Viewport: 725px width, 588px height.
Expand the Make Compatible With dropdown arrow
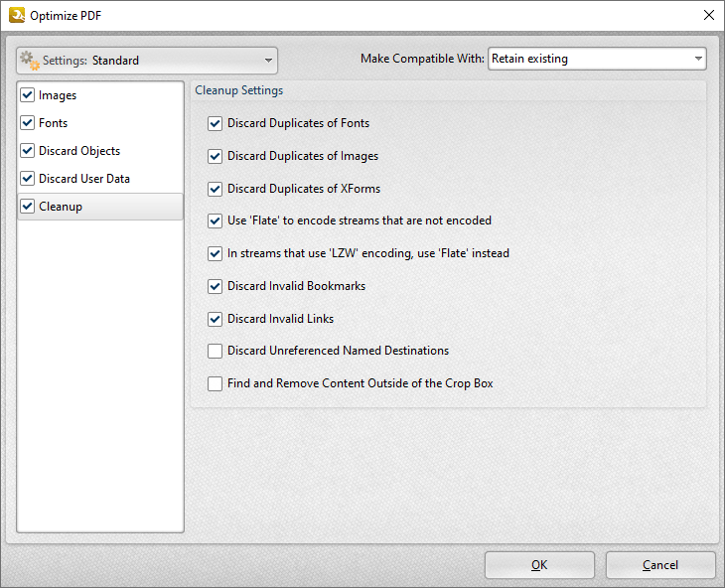point(698,59)
